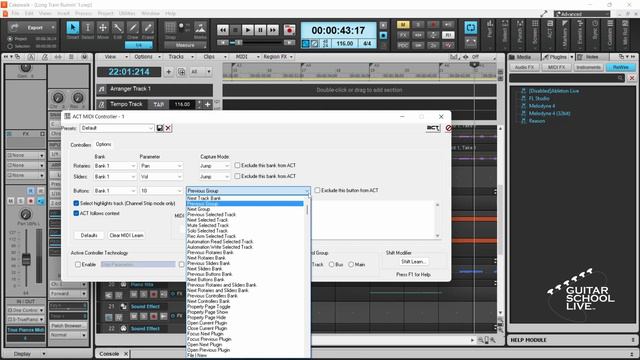Image resolution: width=640 pixels, height=360 pixels.
Task: Click the TAP tempo button
Action: (x=159, y=104)
